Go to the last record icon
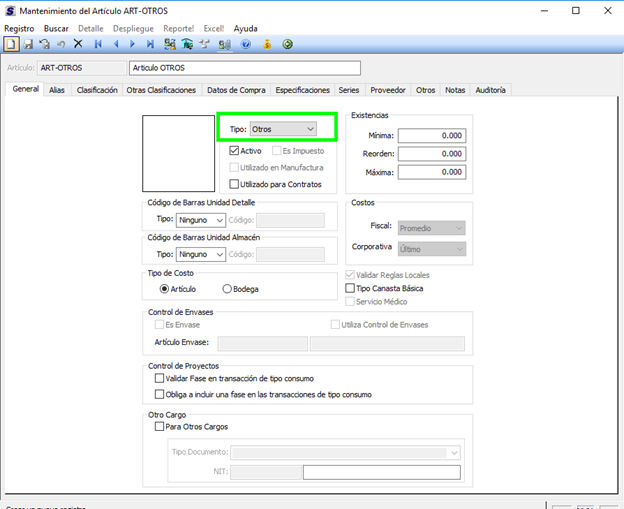Viewport: 624px width, 509px height. (x=150, y=44)
